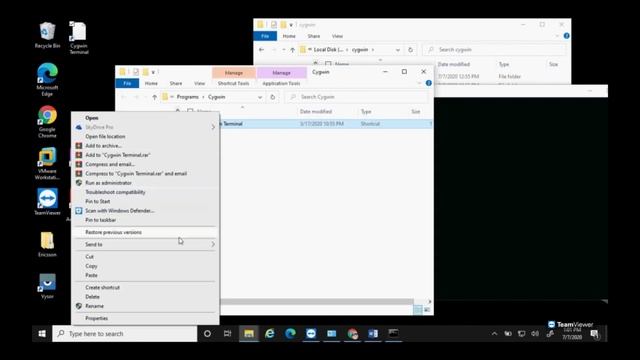Expand the Send to submenu arrow

[x=213, y=244]
